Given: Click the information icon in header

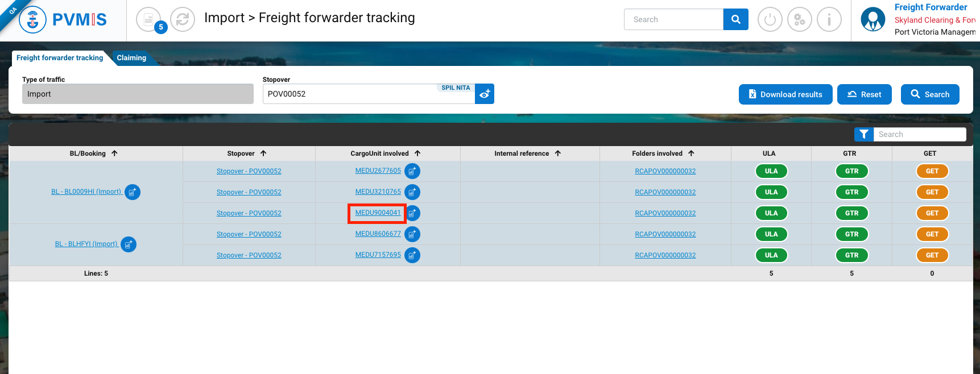Looking at the screenshot, I should (x=829, y=20).
